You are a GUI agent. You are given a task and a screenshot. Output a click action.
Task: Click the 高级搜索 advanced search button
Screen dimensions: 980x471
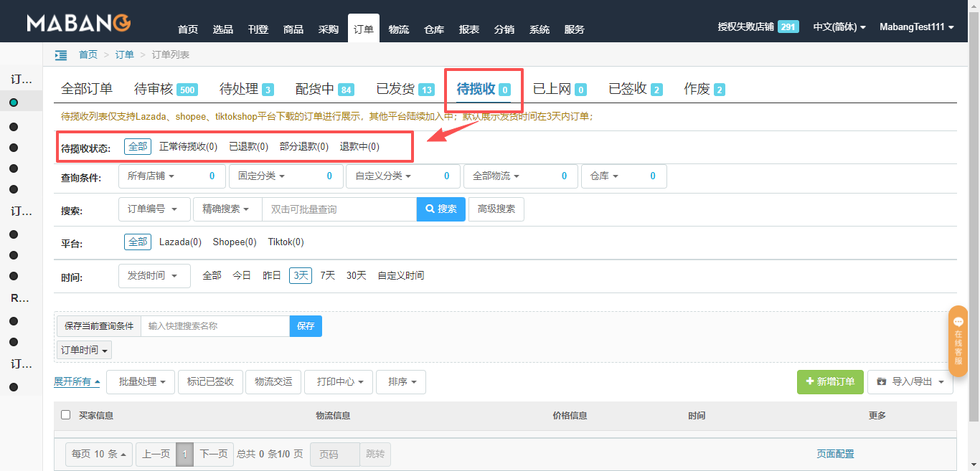[496, 209]
